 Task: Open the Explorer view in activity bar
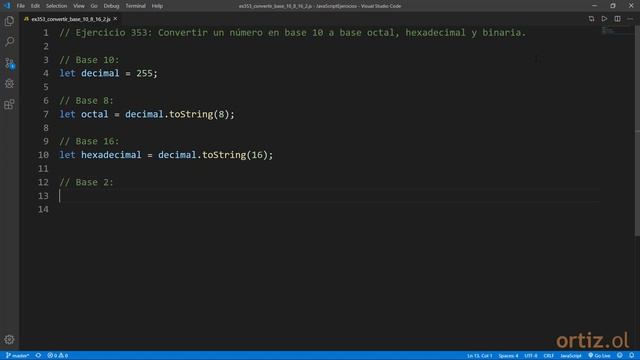[9, 21]
